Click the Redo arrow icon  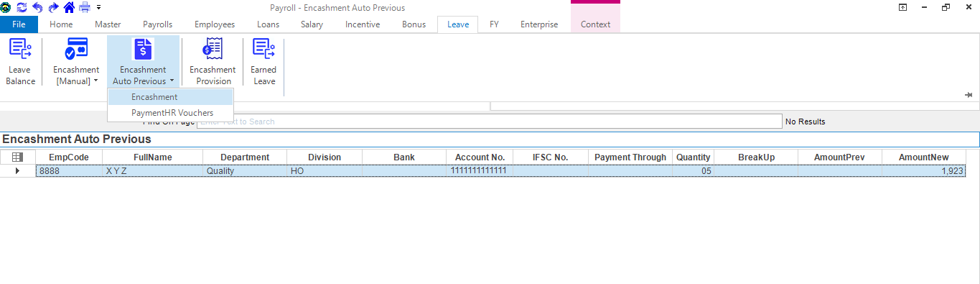click(x=53, y=7)
